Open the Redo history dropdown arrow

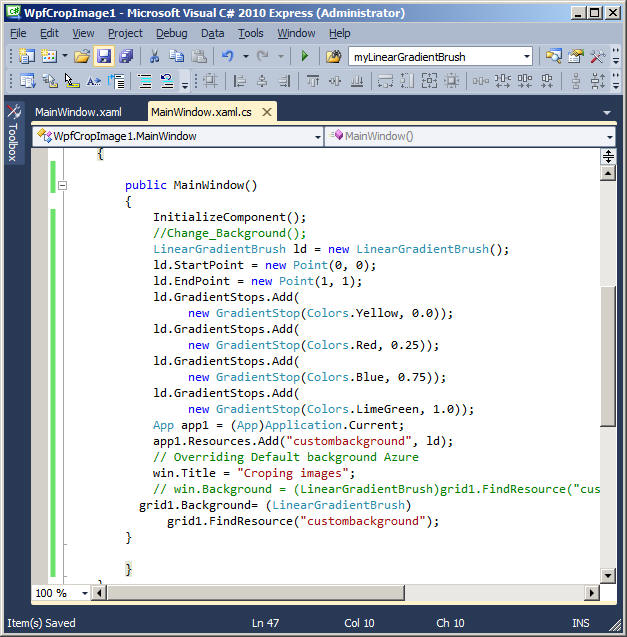tap(281, 56)
